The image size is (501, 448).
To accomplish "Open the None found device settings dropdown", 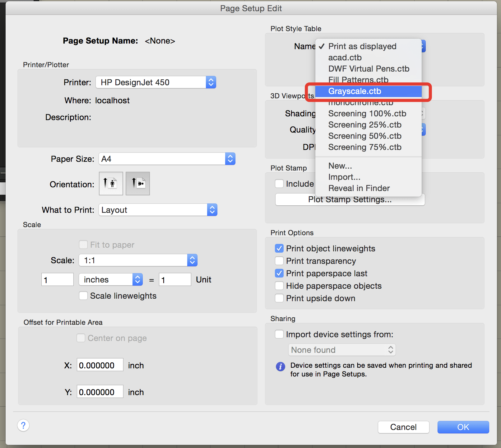I will click(x=342, y=350).
